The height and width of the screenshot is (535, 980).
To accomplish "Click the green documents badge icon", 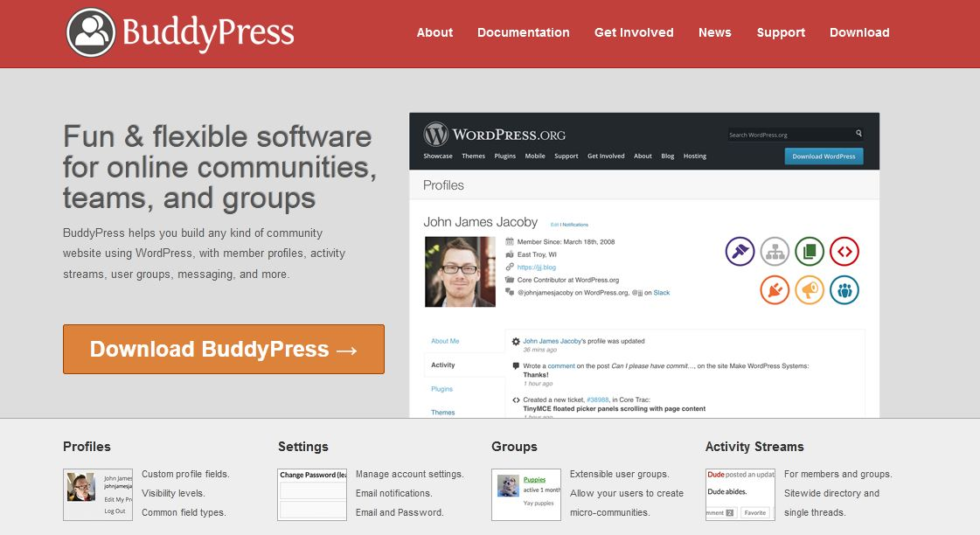I will pyautogui.click(x=810, y=251).
